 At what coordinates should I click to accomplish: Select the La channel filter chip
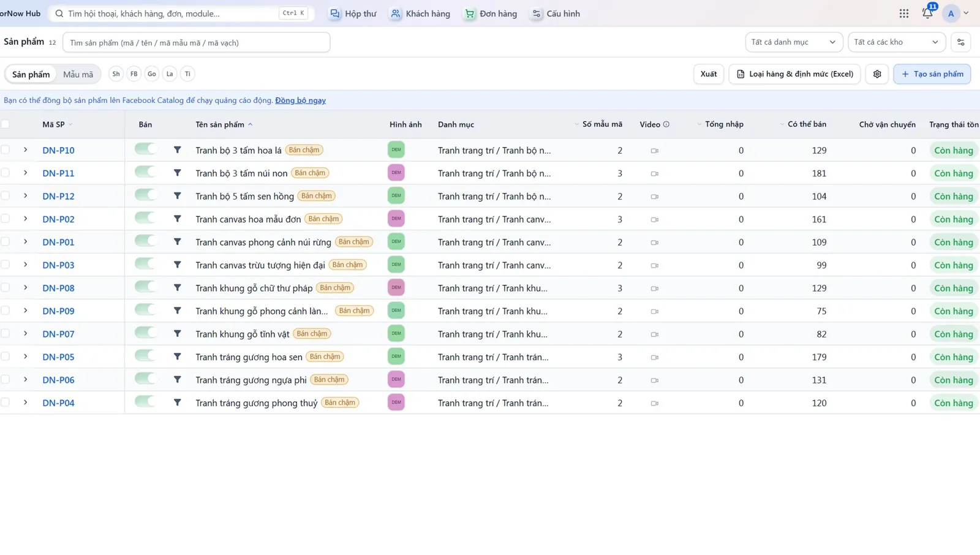170,74
